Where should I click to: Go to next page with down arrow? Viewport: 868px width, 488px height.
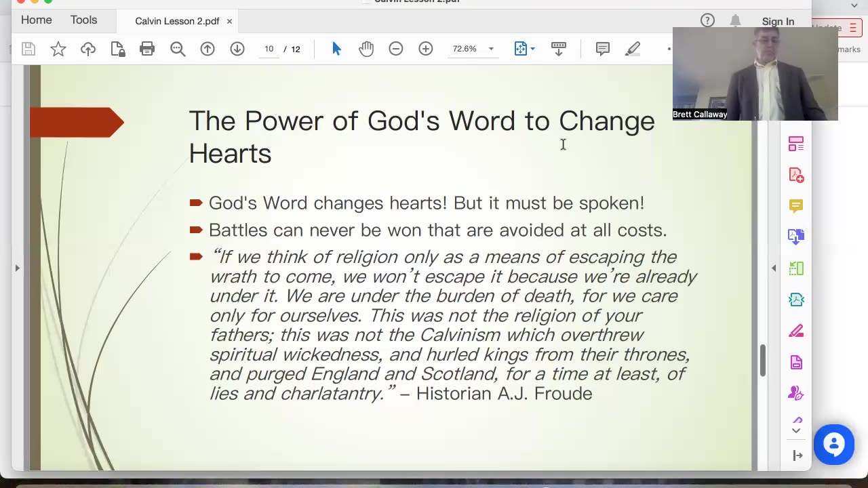click(237, 49)
